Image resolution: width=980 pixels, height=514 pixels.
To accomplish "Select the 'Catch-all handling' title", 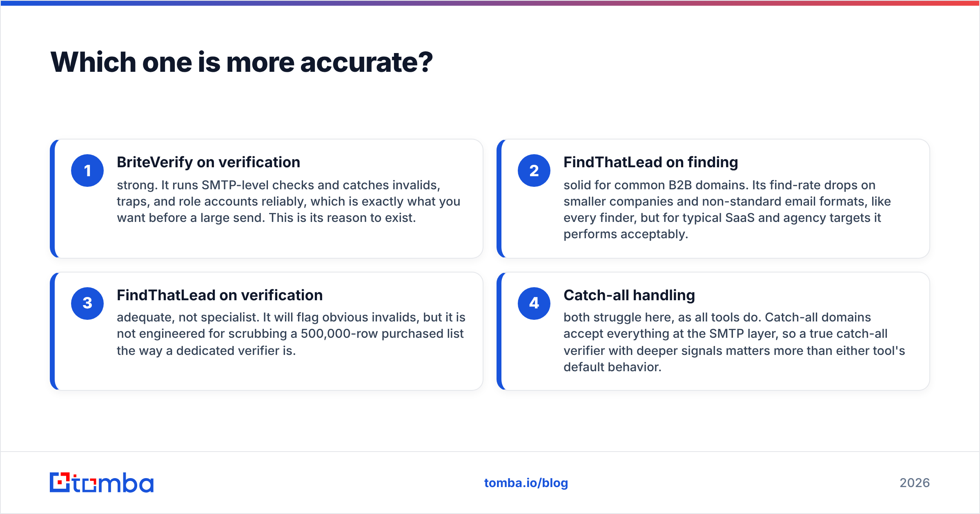I will (x=629, y=295).
